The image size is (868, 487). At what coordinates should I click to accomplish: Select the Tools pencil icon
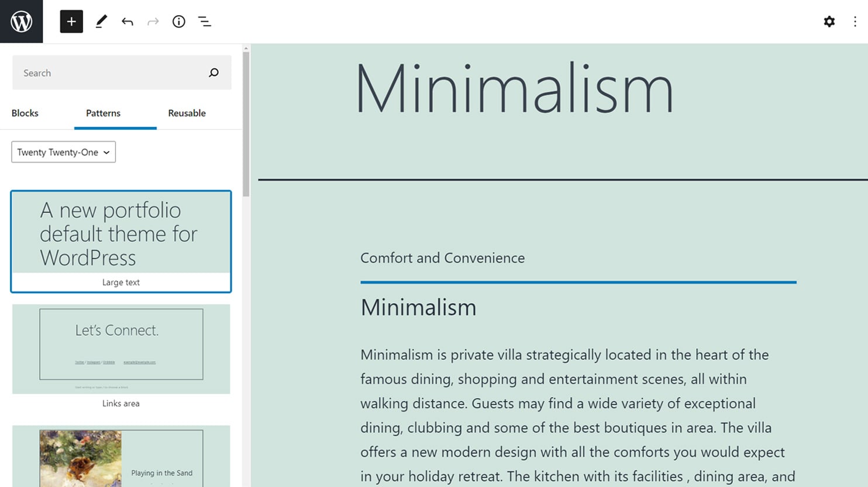coord(101,22)
